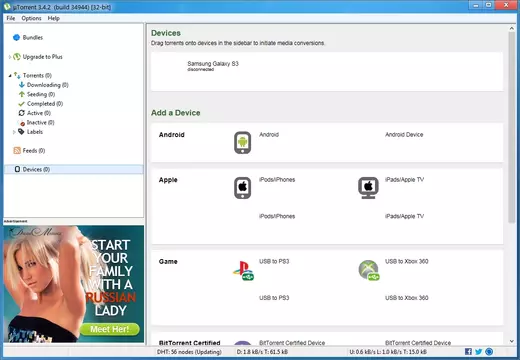Viewport: 520px width, 360px height.
Task: Click the scroll down arrow of Devices pane
Action: [x=512, y=341]
